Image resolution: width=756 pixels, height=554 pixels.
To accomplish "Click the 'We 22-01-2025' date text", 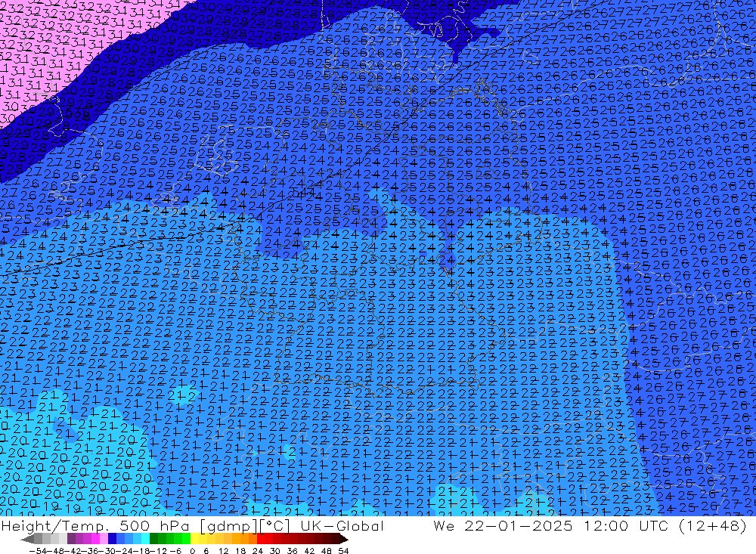I will (503, 525).
